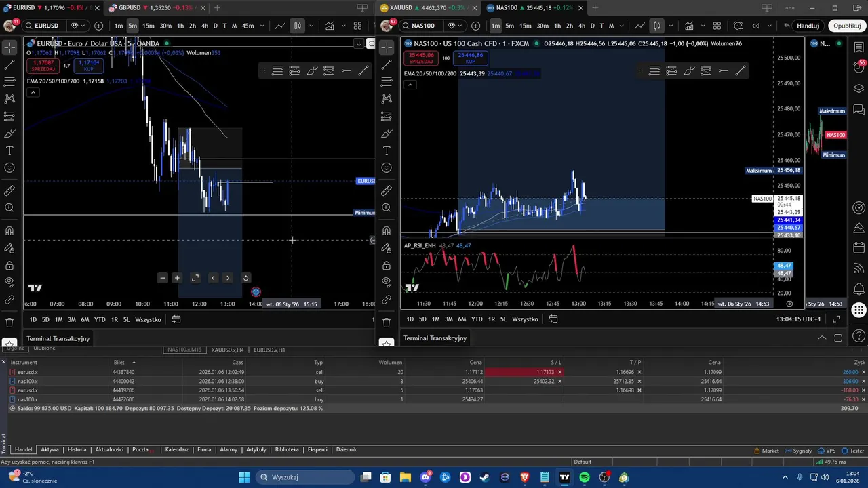Viewport: 868px width, 488px height.
Task: Collapse EURUSD indicator legend chevron
Action: coord(33,92)
